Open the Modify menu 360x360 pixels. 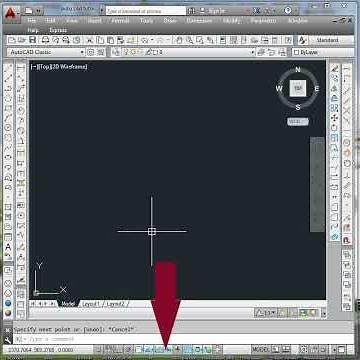tap(231, 21)
